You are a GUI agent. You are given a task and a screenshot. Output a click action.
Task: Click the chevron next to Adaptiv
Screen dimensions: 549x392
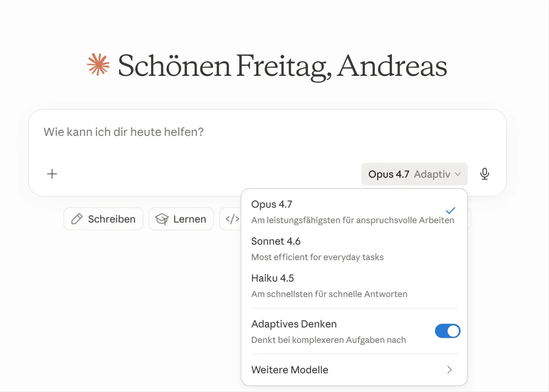pos(458,174)
